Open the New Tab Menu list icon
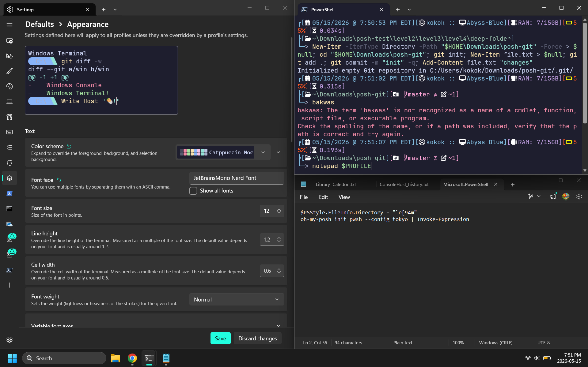Screen dimensions: 588x367 pyautogui.click(x=9, y=148)
